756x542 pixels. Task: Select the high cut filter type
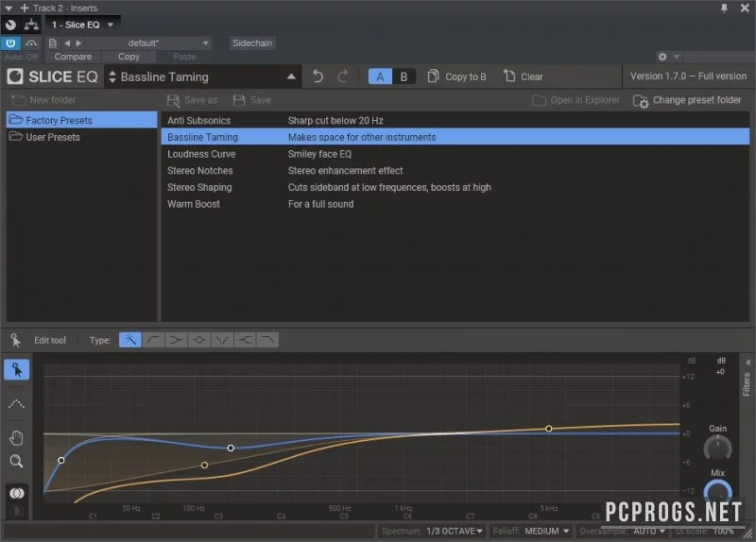click(x=267, y=340)
